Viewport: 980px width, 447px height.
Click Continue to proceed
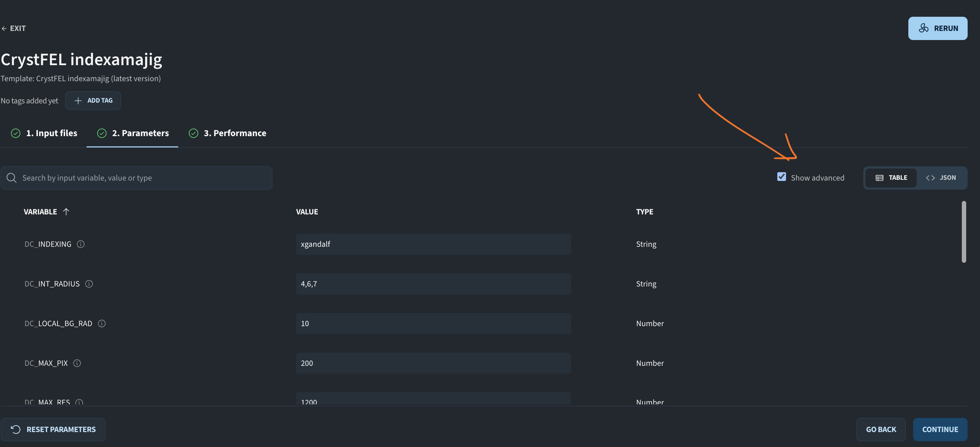click(x=940, y=430)
